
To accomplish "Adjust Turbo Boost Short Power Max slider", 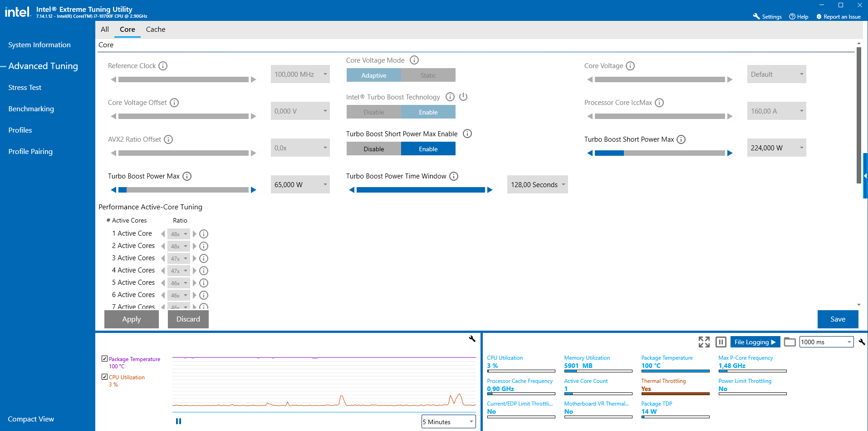I will (x=660, y=153).
